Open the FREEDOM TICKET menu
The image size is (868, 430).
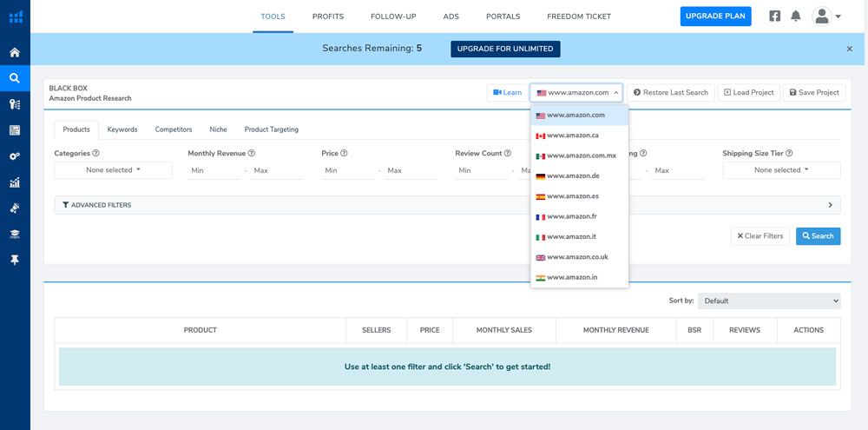(579, 17)
